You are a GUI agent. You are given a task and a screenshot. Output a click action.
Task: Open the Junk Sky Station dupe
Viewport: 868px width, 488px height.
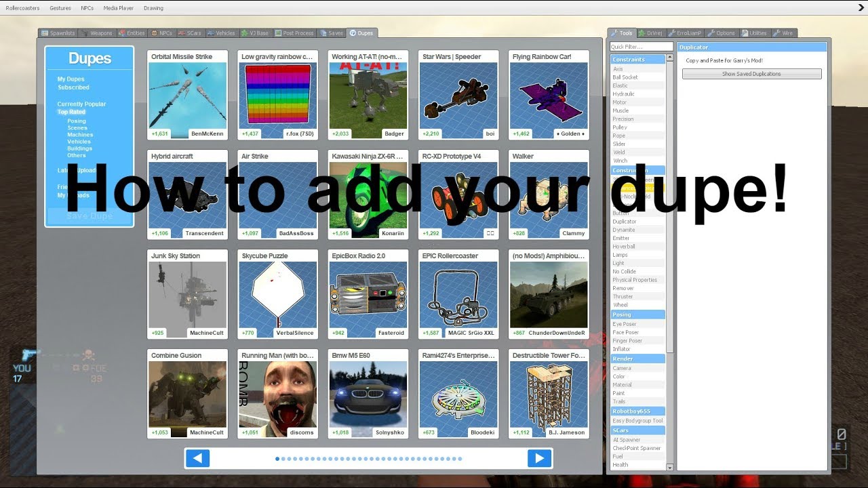[188, 294]
